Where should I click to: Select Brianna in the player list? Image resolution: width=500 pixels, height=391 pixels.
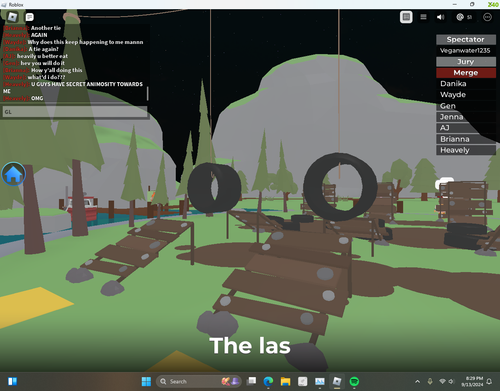click(x=466, y=139)
